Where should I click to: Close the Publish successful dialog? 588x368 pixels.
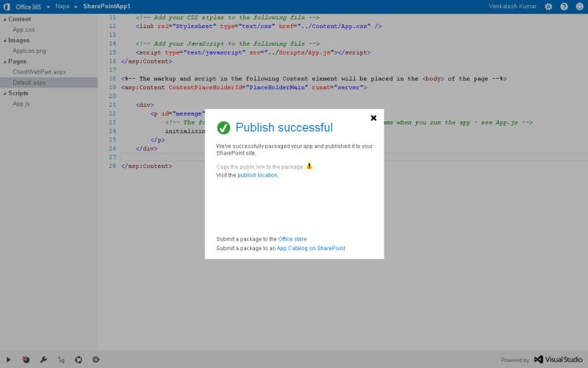pyautogui.click(x=373, y=118)
